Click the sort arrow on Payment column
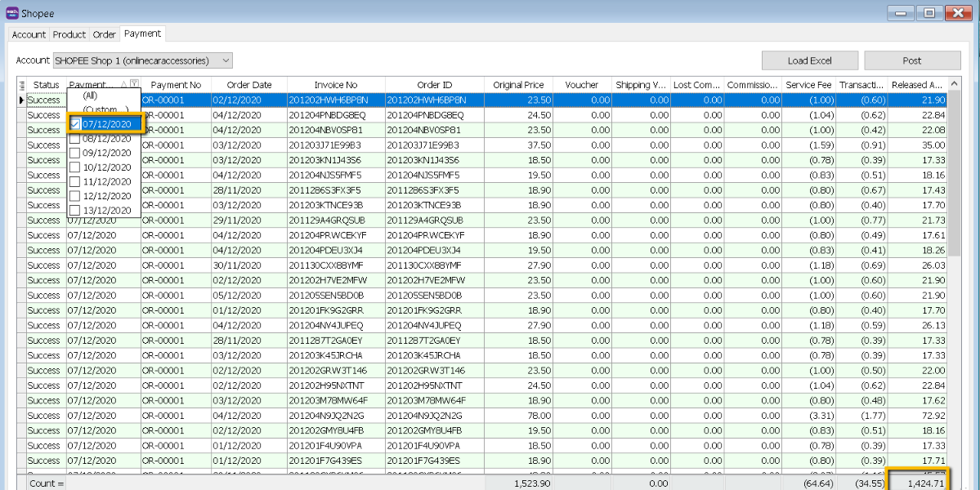This screenshot has width=980, height=490. 123,85
